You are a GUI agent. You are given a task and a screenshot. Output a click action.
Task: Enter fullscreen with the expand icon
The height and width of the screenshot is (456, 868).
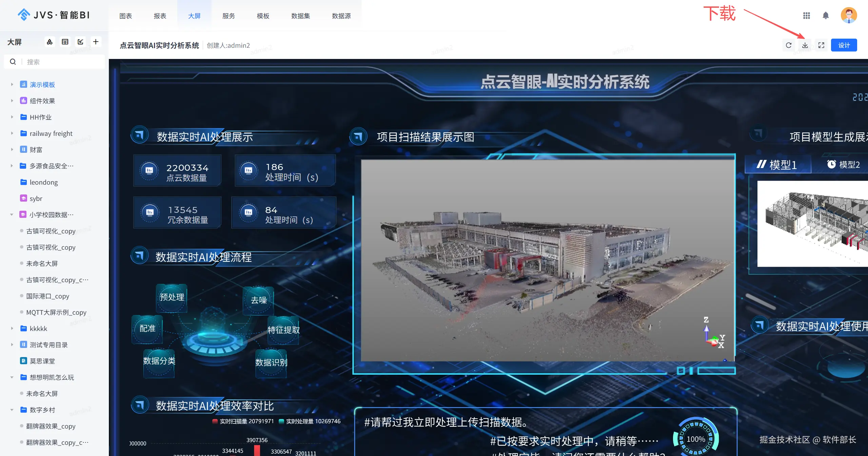coord(821,45)
